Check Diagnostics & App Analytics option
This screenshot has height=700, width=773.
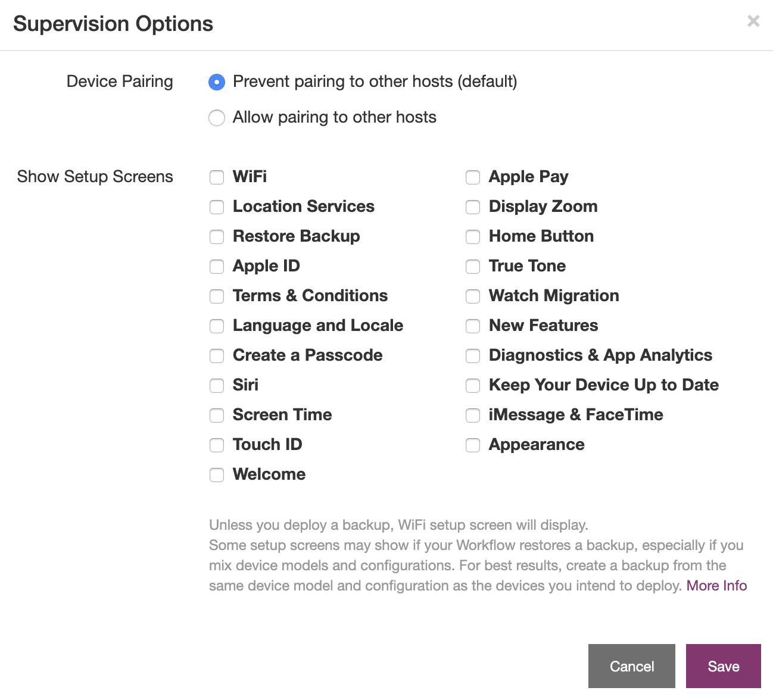(473, 356)
